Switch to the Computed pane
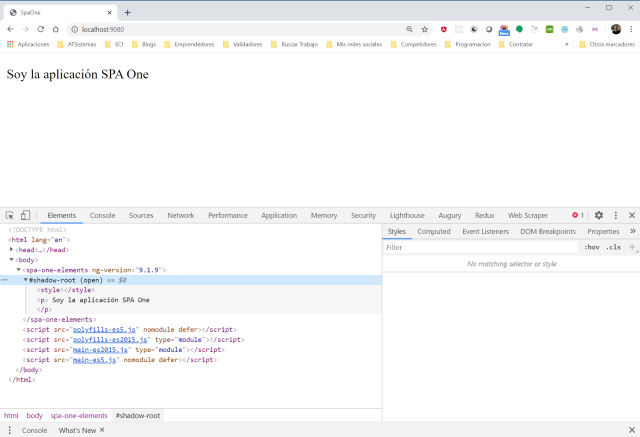Viewport: 640px width, 437px height. (x=434, y=231)
